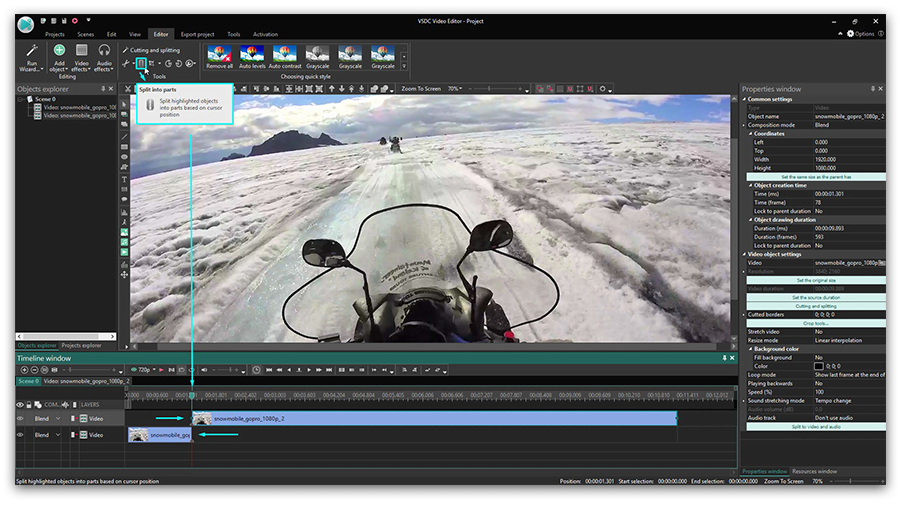Click the Add object button
This screenshot has width=900, height=510.
pos(59,58)
